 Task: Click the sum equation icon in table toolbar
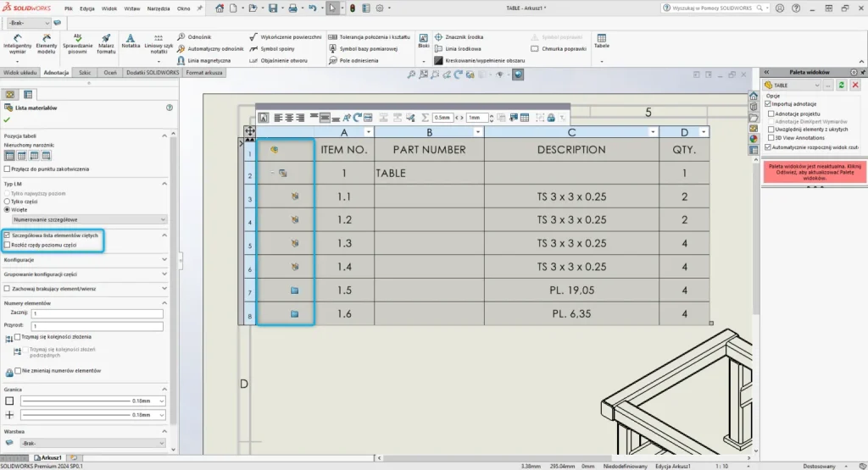(x=426, y=118)
